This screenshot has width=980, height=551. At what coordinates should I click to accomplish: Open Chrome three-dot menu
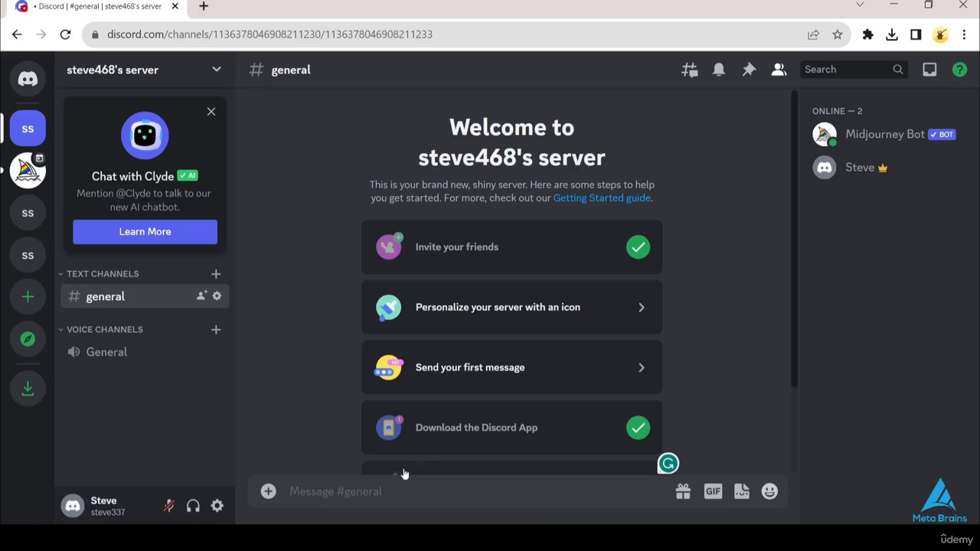pos(964,34)
